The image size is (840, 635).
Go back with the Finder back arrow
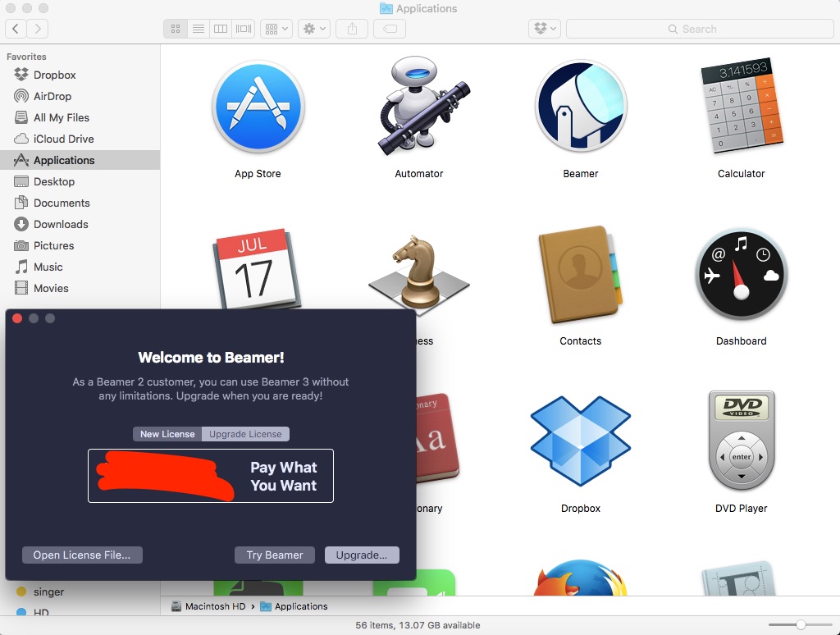16,29
